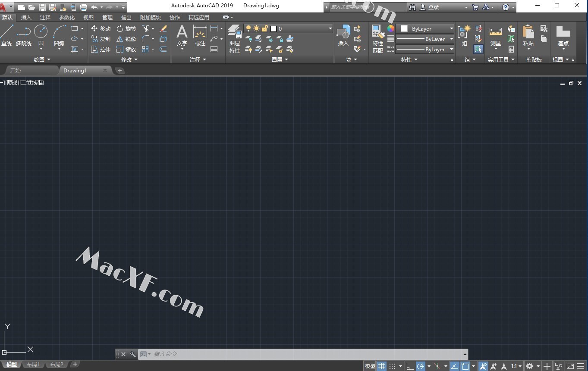
Task: Switch to the 布局1 layout tab
Action: click(33, 365)
